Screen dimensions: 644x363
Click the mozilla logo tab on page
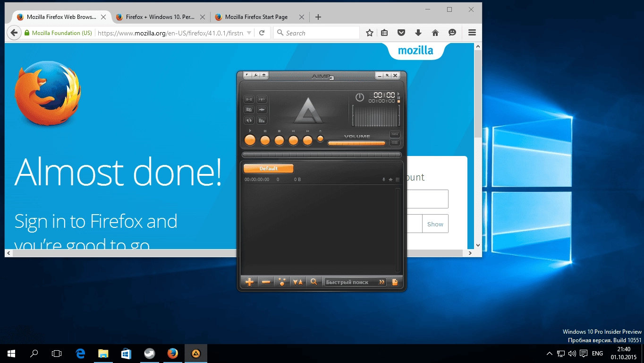tap(415, 51)
